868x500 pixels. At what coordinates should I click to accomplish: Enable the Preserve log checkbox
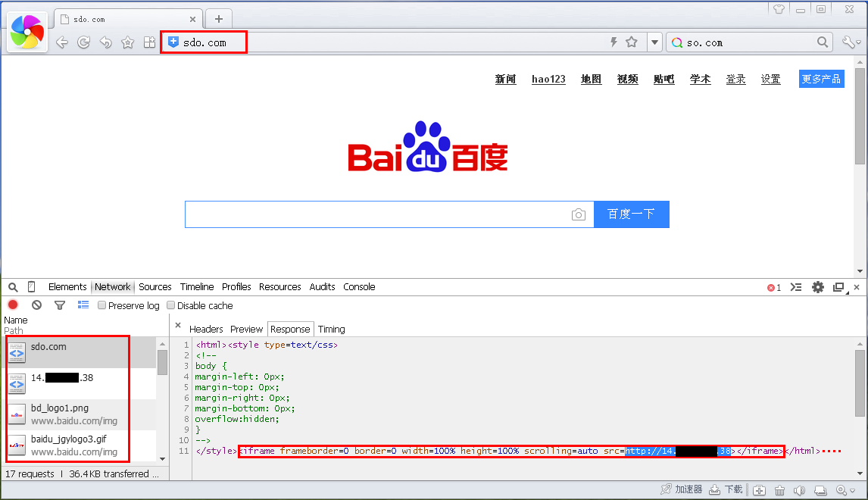101,305
